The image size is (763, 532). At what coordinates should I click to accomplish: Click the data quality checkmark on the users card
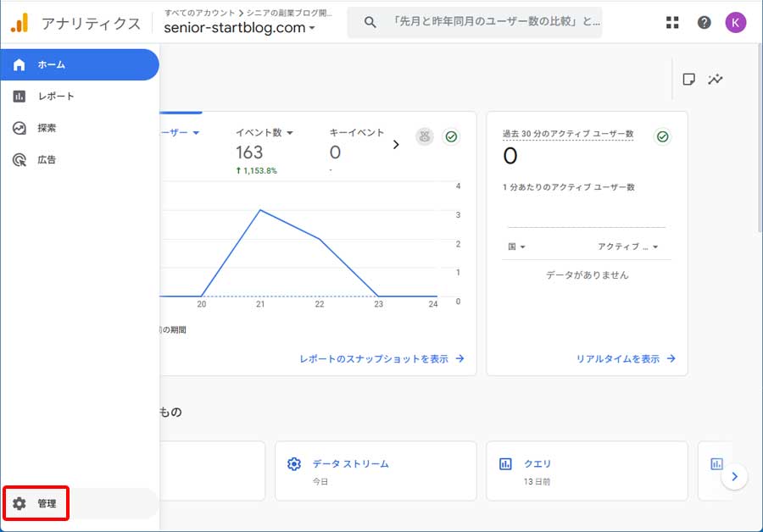(450, 136)
